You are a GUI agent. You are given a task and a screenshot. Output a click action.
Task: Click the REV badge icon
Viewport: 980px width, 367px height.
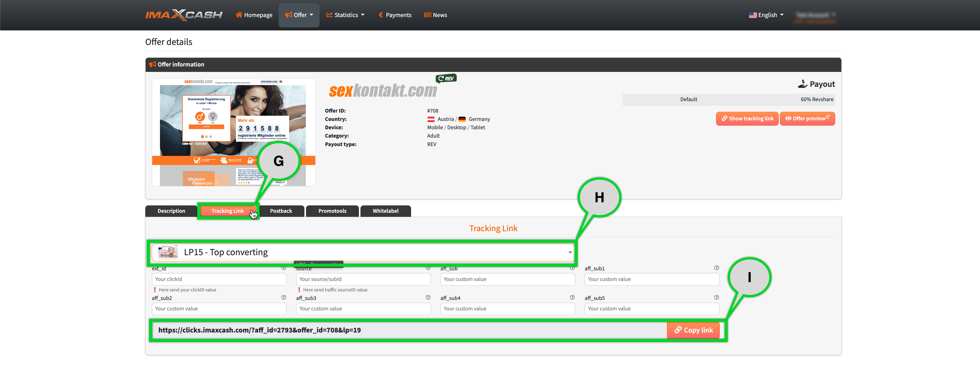446,78
